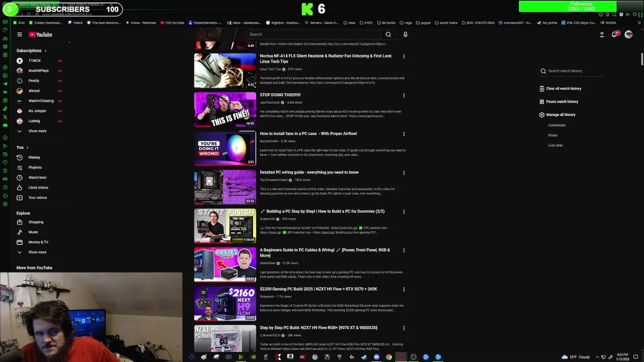Click the Movies & TV icon
Viewport: 644px width, 362px height.
[20, 242]
